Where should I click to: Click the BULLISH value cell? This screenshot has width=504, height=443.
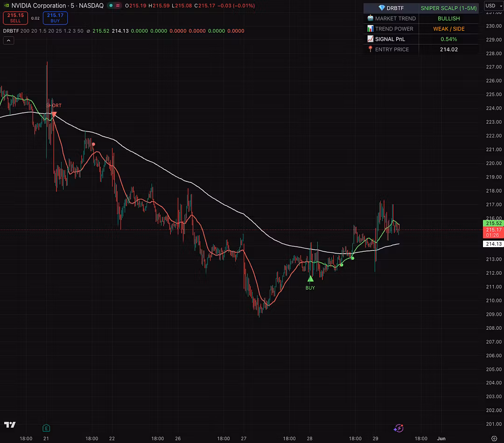449,18
